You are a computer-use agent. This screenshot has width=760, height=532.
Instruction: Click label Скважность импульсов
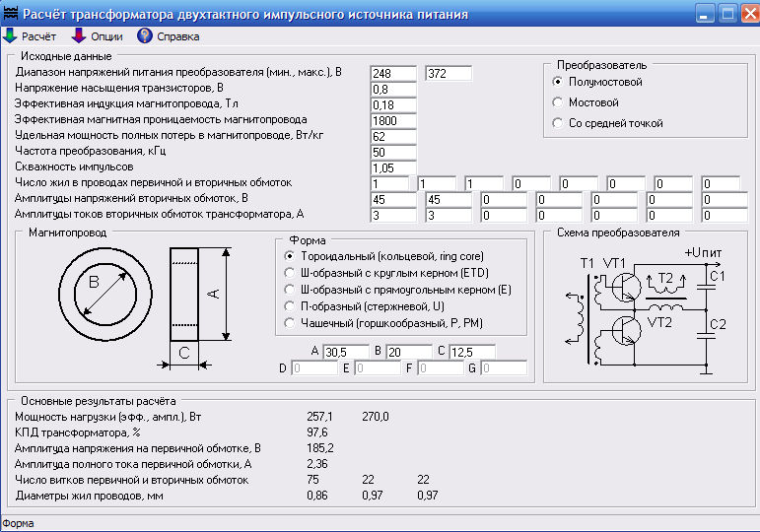74,166
